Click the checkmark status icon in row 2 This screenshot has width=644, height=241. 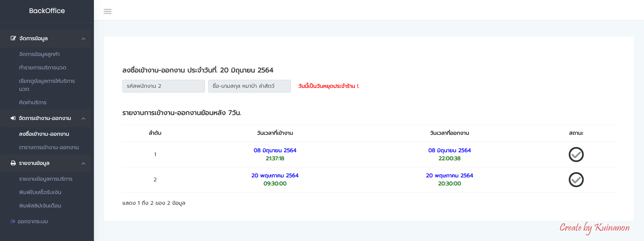[x=576, y=180]
